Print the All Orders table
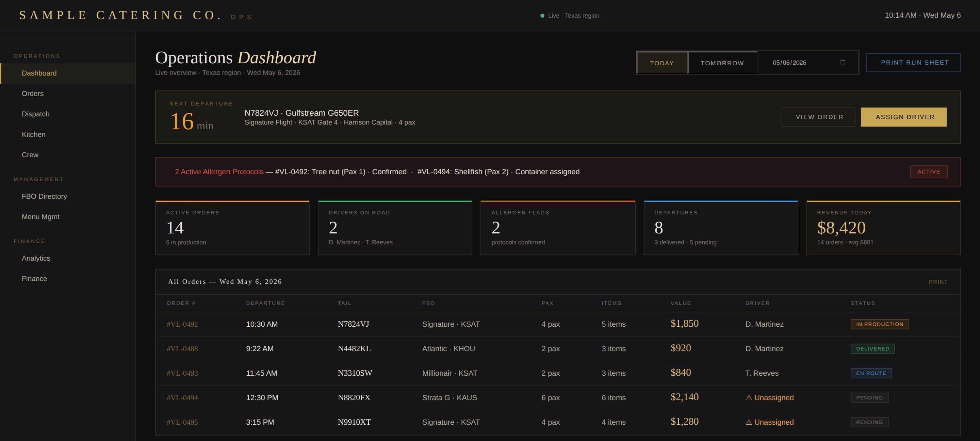This screenshot has width=980, height=441. [x=938, y=282]
